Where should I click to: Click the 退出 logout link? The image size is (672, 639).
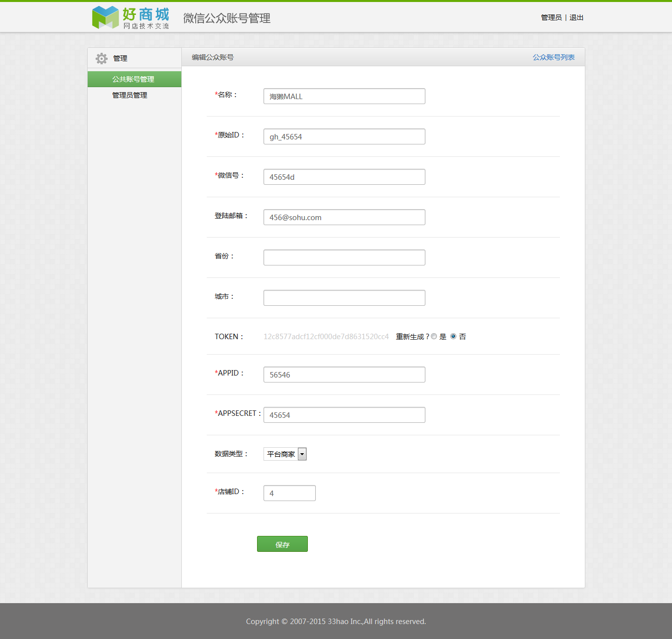click(576, 17)
